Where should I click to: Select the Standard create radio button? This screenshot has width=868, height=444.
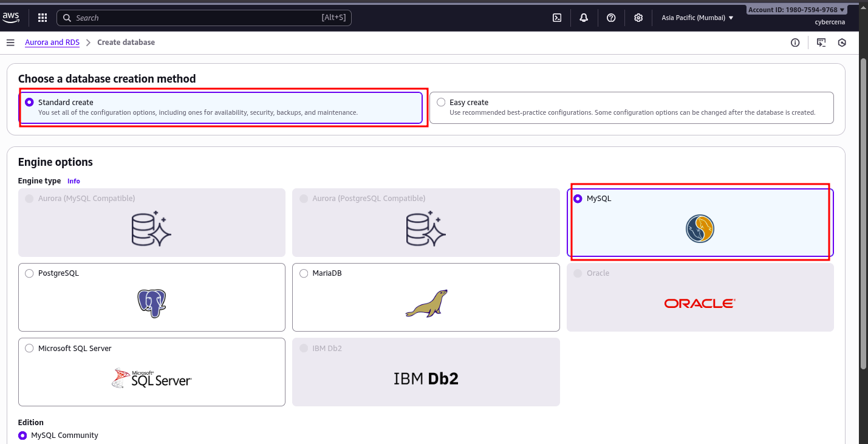click(29, 102)
